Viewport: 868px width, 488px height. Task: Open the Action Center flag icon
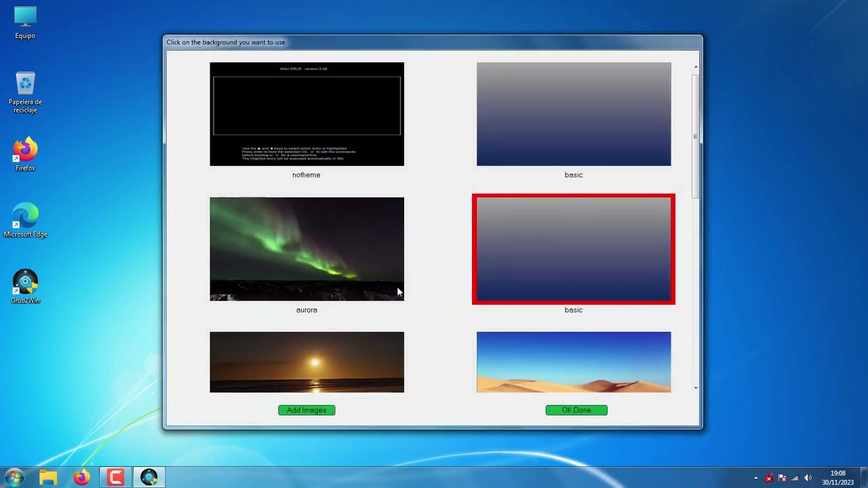[x=782, y=478]
